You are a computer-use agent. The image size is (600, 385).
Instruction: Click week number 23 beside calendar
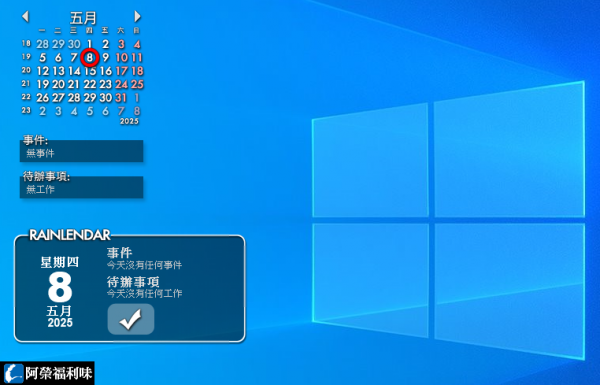coord(26,110)
